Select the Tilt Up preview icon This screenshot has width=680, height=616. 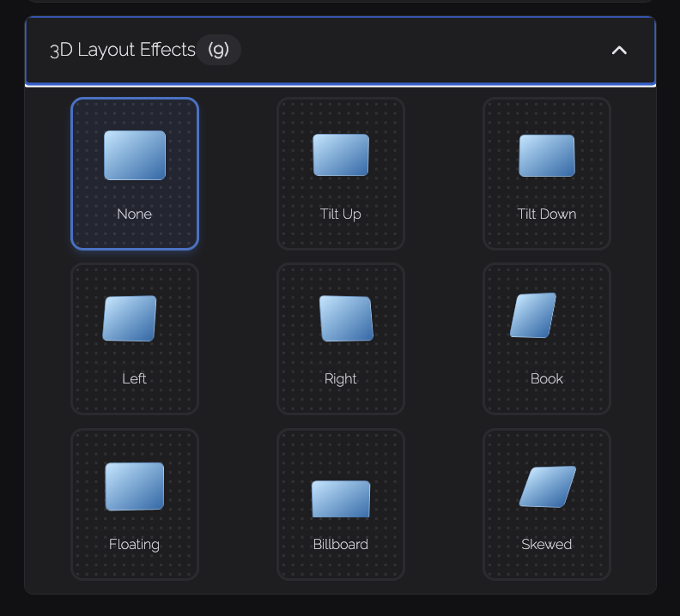point(341,154)
